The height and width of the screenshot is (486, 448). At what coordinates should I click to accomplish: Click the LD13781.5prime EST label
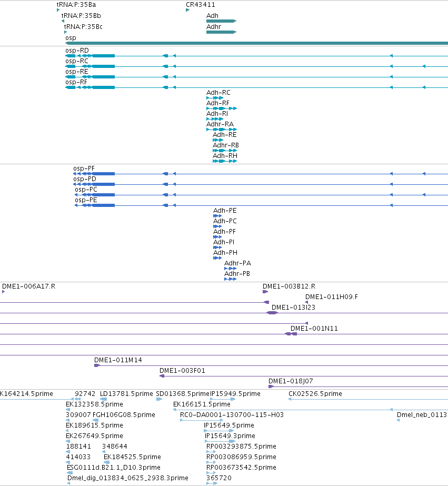126,394
